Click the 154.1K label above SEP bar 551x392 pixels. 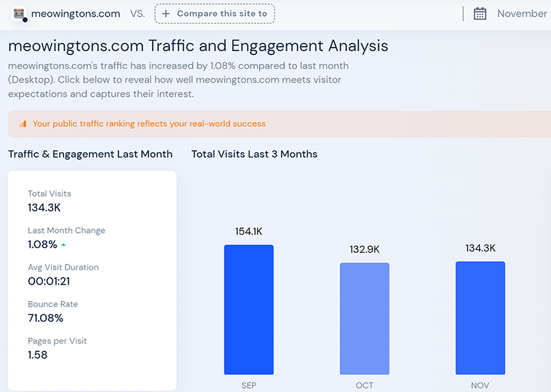(249, 231)
